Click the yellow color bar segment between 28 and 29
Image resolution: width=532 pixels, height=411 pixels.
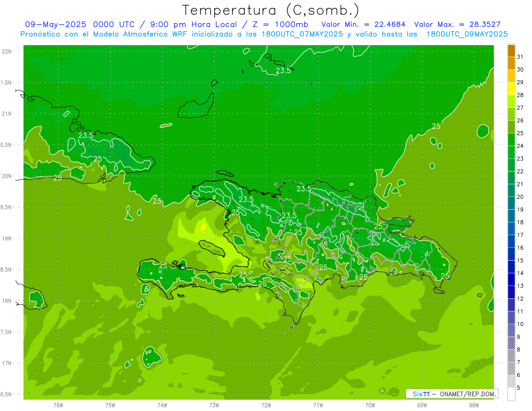coord(512,89)
